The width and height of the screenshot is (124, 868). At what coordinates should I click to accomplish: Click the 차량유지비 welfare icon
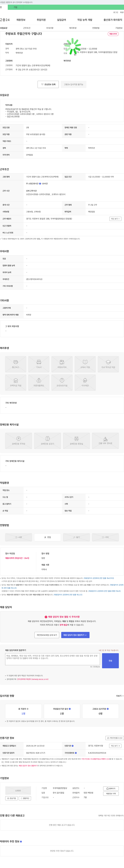click(x=62, y=364)
